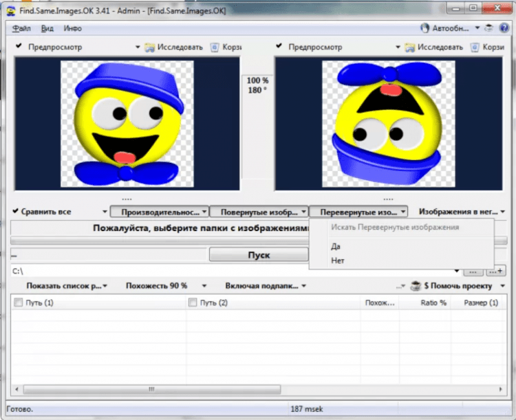The height and width of the screenshot is (420, 516).
Task: Click the progress bar under the message
Action: pyautogui.click(x=259, y=241)
